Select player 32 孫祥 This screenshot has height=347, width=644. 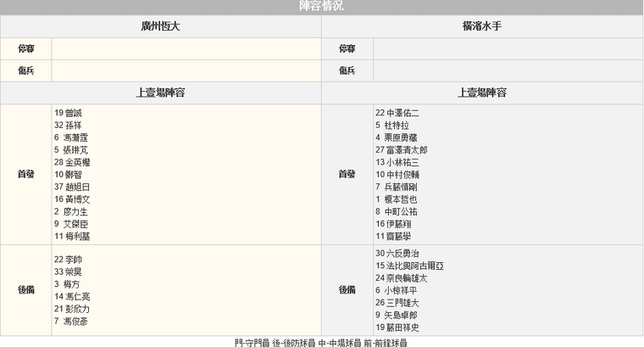point(68,125)
